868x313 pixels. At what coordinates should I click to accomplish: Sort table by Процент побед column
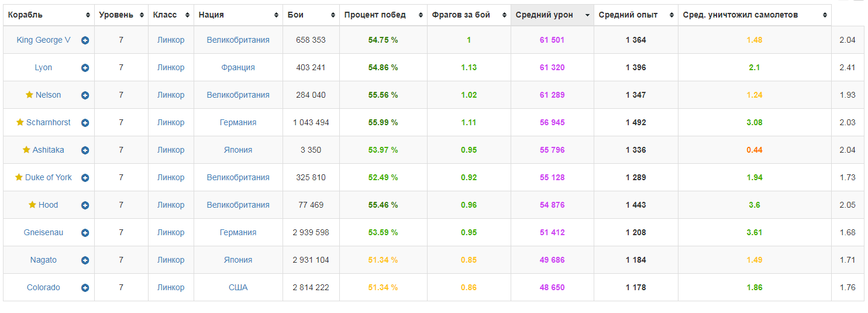(x=383, y=15)
